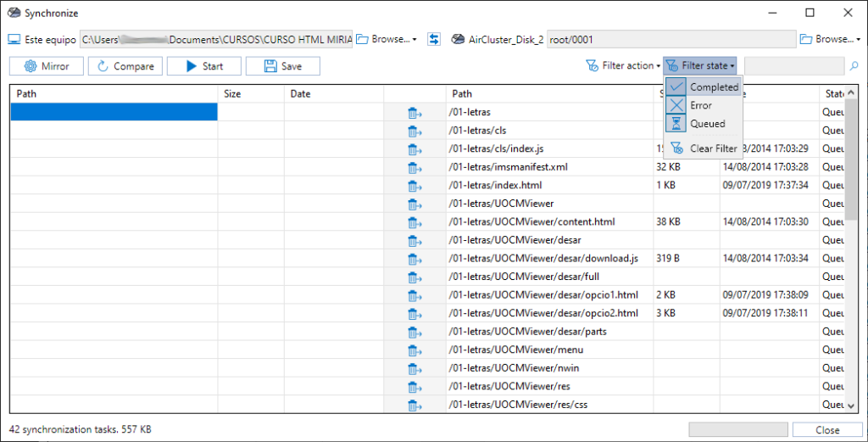
Task: Click the vertical scrollbar thumb of task list
Action: click(851, 159)
